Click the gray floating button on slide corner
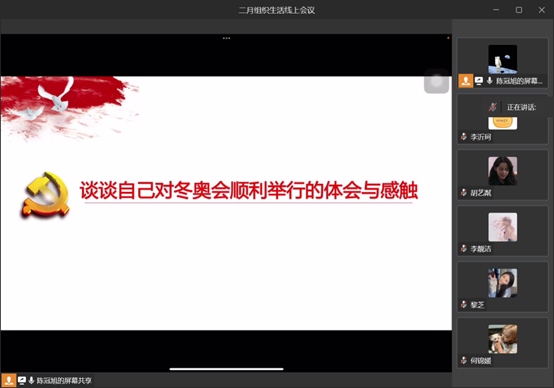The image size is (554, 388). click(x=436, y=81)
